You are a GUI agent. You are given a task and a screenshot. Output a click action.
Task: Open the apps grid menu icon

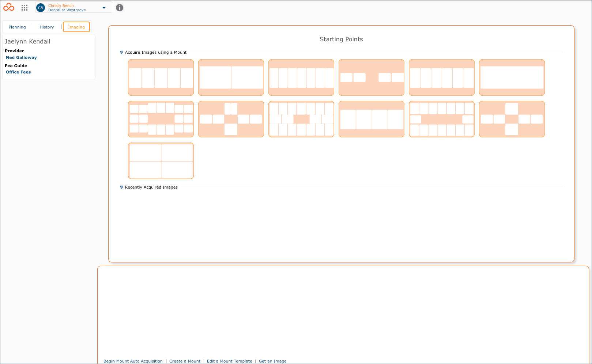coord(24,8)
